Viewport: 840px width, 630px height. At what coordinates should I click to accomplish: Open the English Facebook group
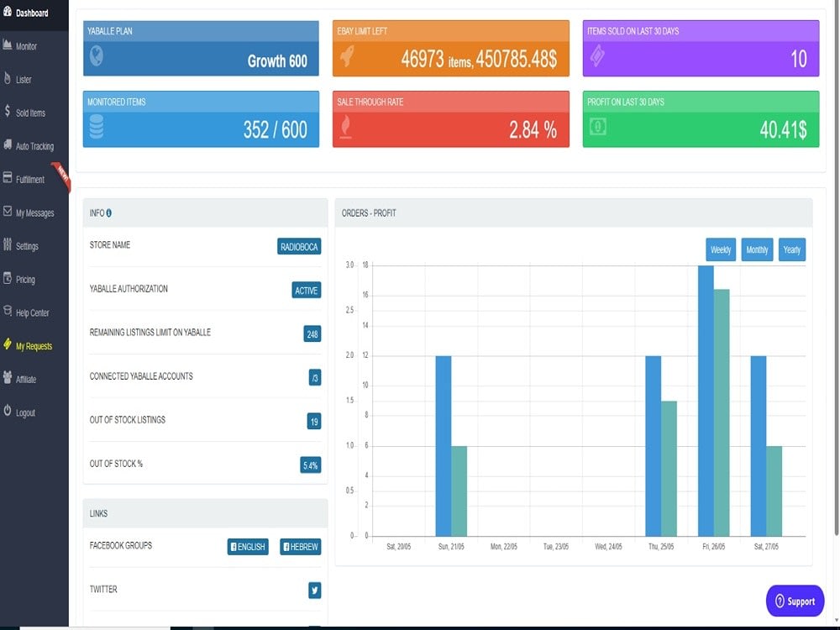tap(248, 547)
